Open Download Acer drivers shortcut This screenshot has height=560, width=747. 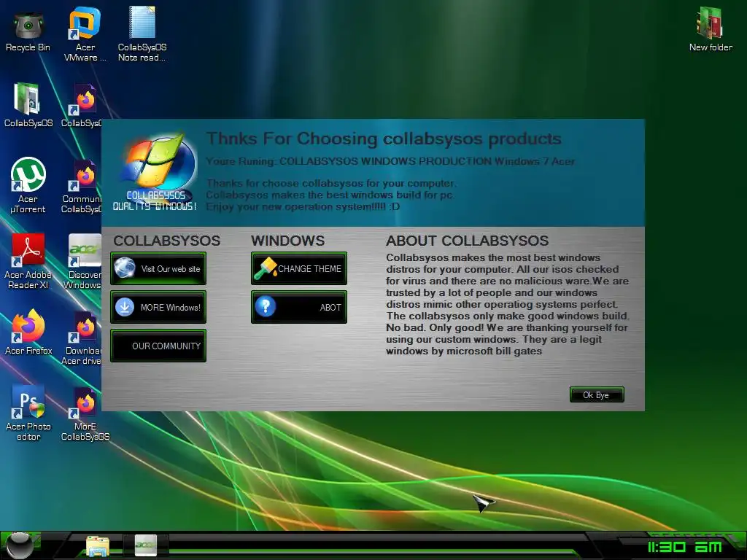coord(82,338)
